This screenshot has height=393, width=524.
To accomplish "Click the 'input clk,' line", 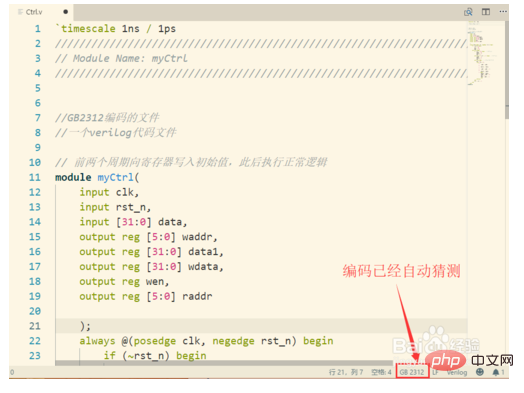I will click(109, 192).
